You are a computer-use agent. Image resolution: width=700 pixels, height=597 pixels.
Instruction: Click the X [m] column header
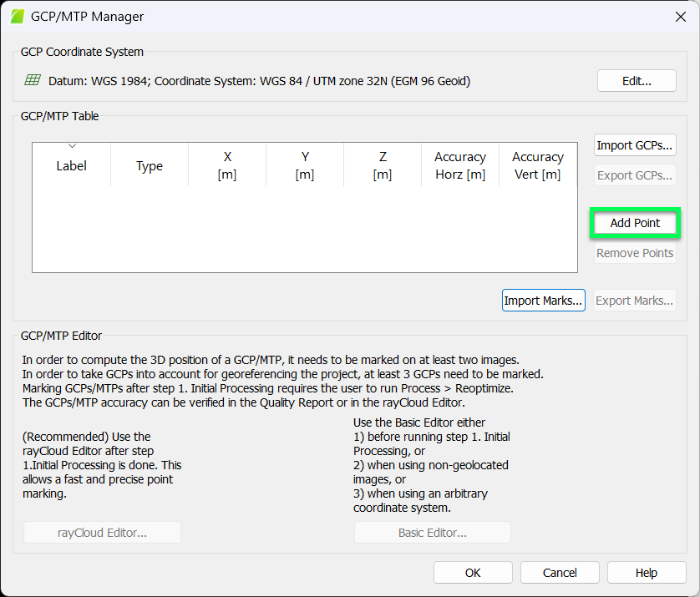(226, 165)
